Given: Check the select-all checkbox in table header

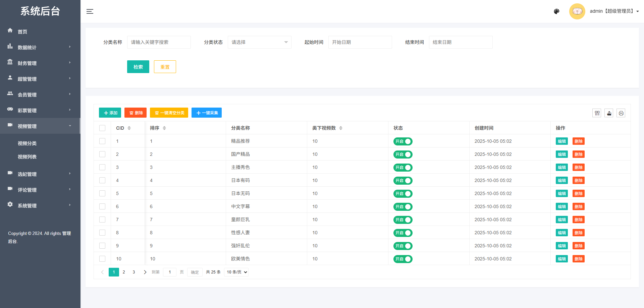Looking at the screenshot, I should (102, 128).
